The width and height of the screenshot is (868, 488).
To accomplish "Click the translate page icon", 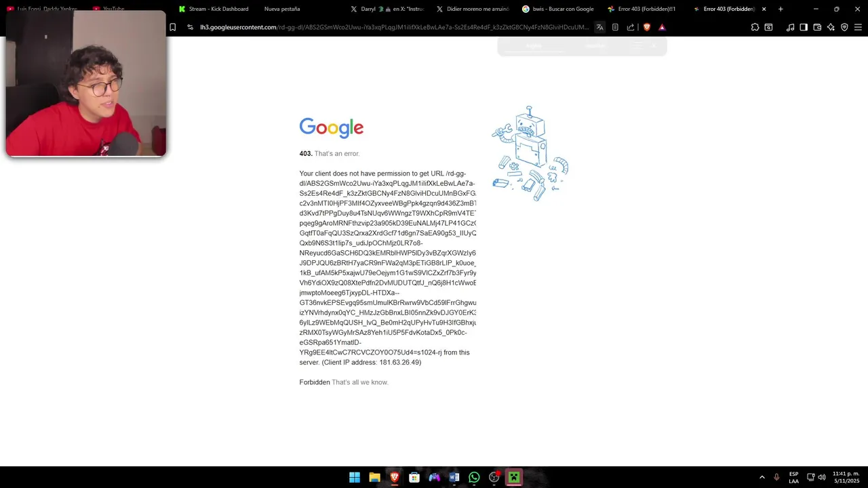I will coord(599,27).
